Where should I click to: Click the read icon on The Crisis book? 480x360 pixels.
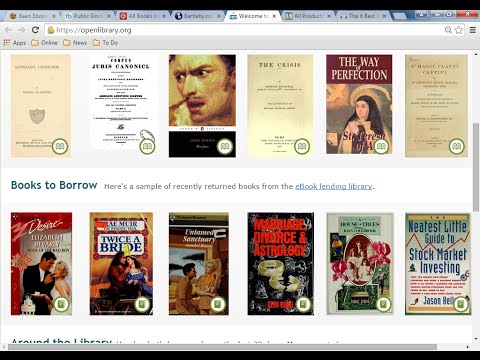click(302, 147)
